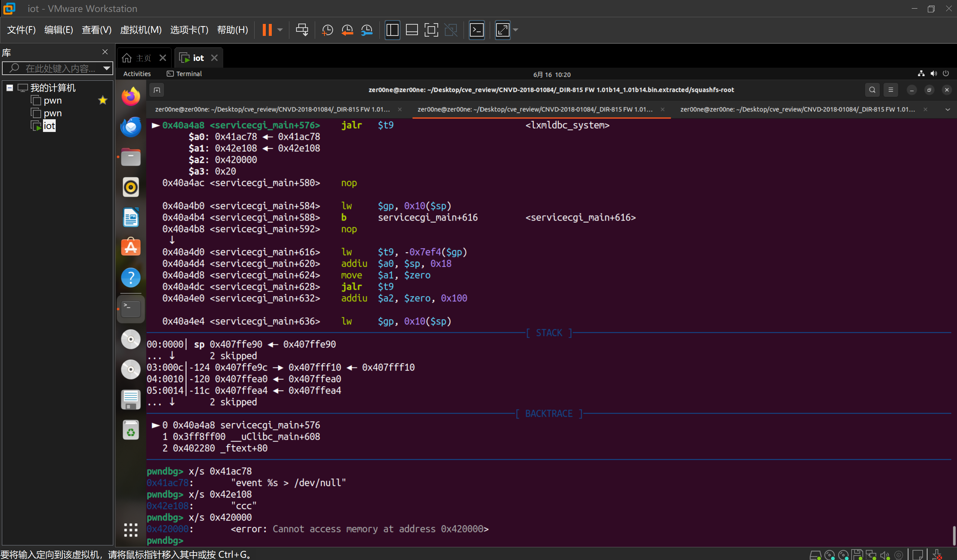
Task: Expand the stretch display dropdown arrow
Action: [516, 30]
